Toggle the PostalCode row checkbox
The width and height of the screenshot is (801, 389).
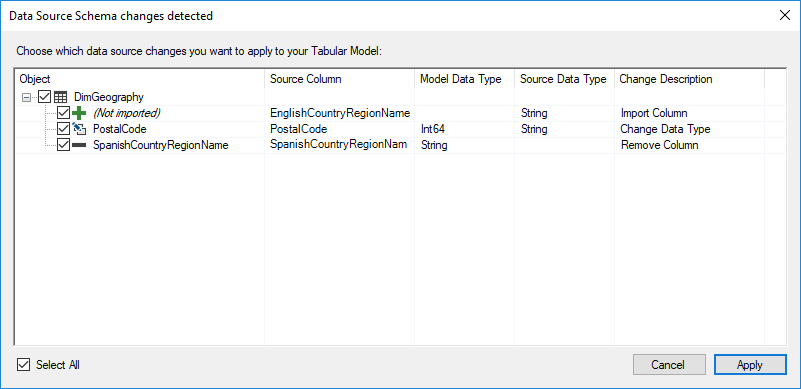63,129
